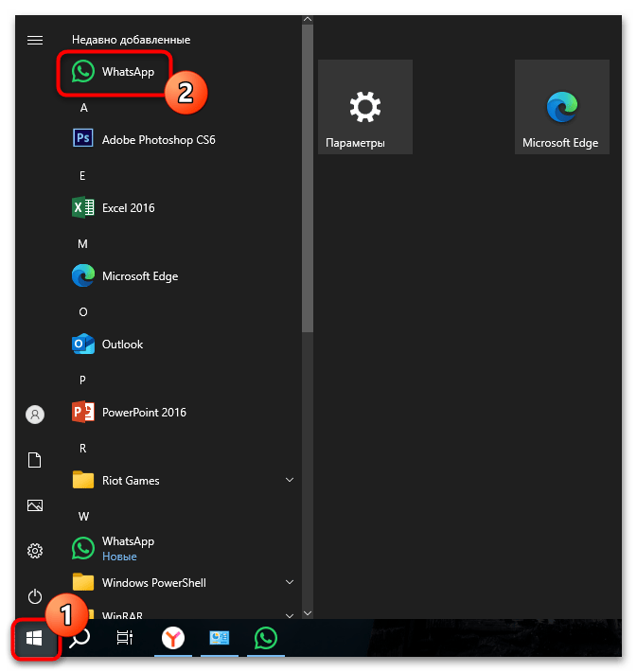Open Settings gear in the Start sidebar
Image resolution: width=637 pixels, height=672 pixels.
pyautogui.click(x=35, y=551)
